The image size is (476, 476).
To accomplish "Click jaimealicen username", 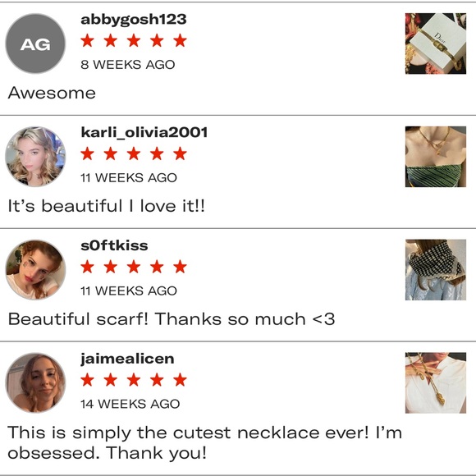I will point(127,359).
